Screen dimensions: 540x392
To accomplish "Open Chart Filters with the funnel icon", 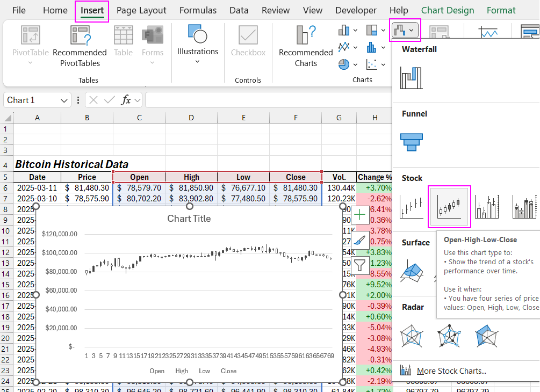I will (359, 265).
